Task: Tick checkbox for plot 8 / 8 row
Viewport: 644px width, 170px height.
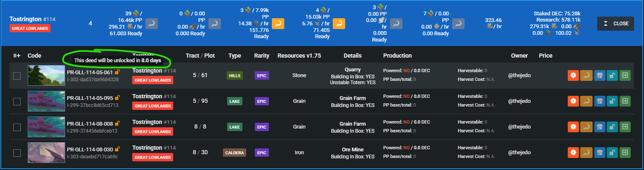Action: click(x=17, y=127)
